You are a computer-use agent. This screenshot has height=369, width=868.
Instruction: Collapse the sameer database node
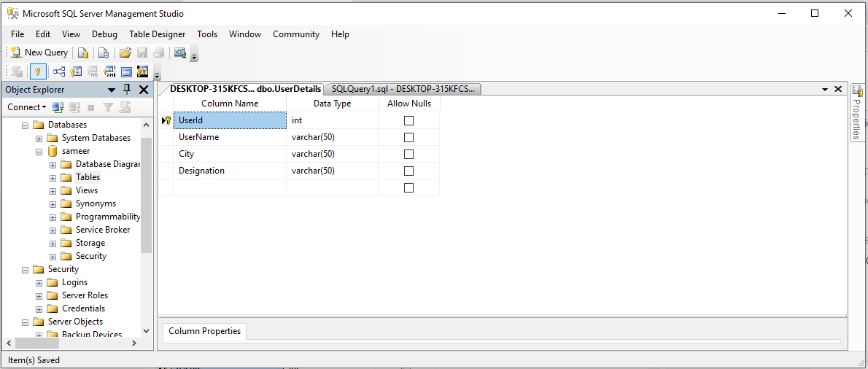(39, 152)
